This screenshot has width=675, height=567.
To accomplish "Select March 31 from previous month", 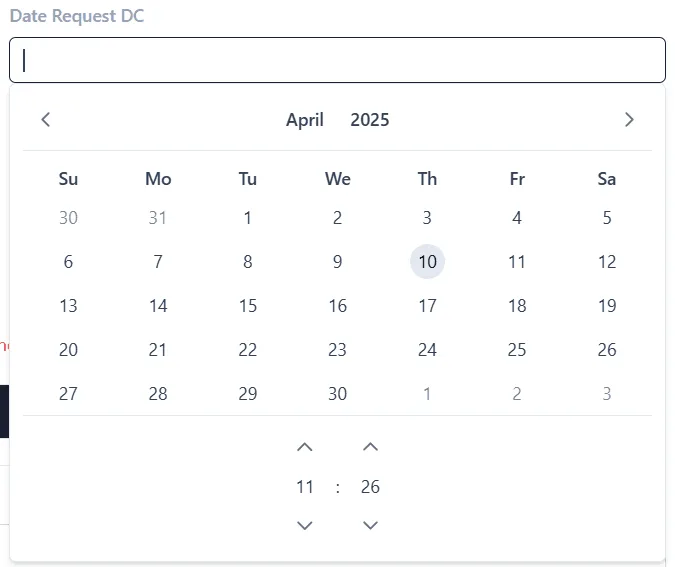I will (158, 218).
